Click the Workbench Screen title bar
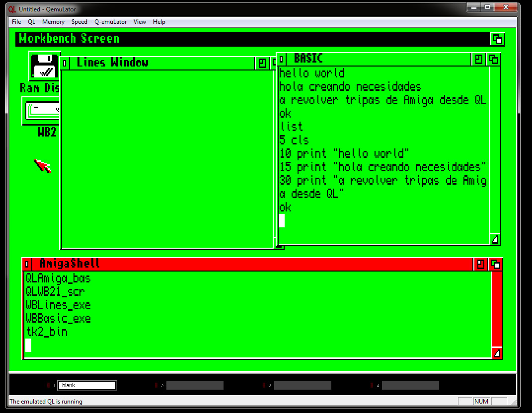532x413 pixels. point(253,39)
